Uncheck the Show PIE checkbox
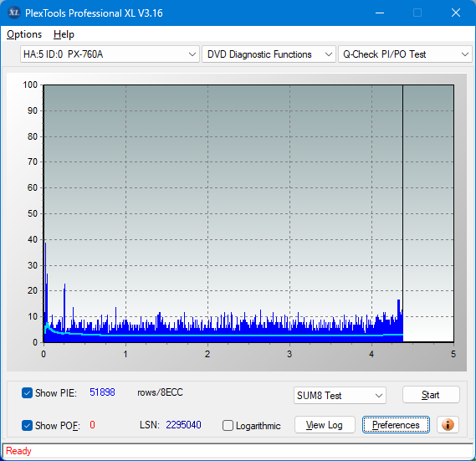The image size is (476, 461). (27, 392)
